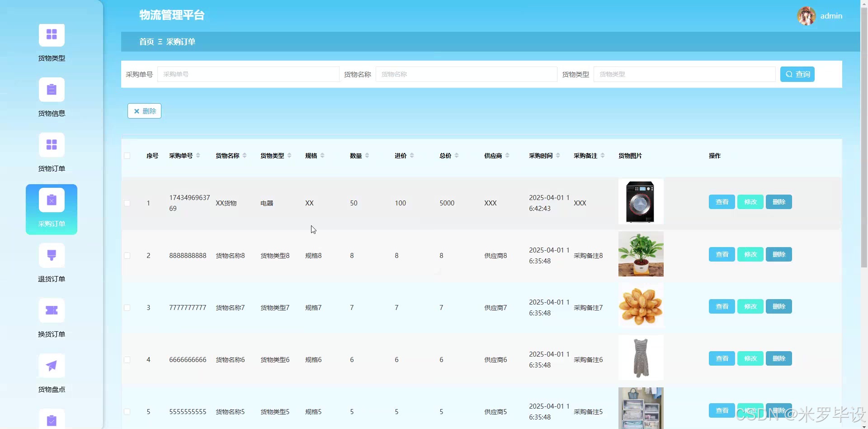Open the striped dress product image
Image resolution: width=868 pixels, height=429 pixels.
click(x=641, y=357)
